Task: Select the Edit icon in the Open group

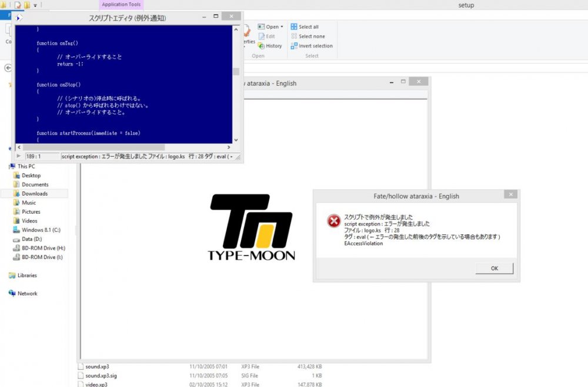Action: tap(260, 36)
